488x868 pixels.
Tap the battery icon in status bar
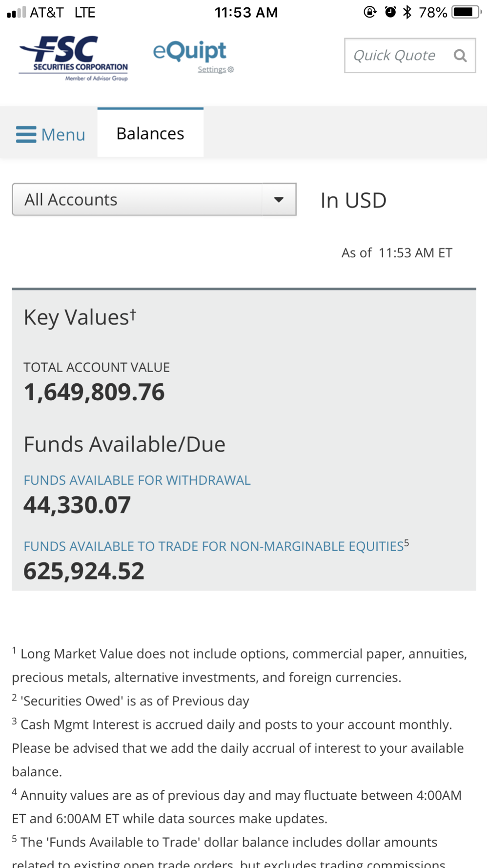pos(465,12)
